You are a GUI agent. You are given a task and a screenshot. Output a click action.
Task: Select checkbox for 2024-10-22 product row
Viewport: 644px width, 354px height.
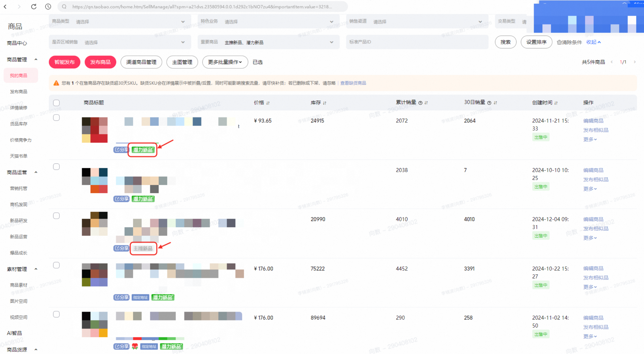(56, 265)
